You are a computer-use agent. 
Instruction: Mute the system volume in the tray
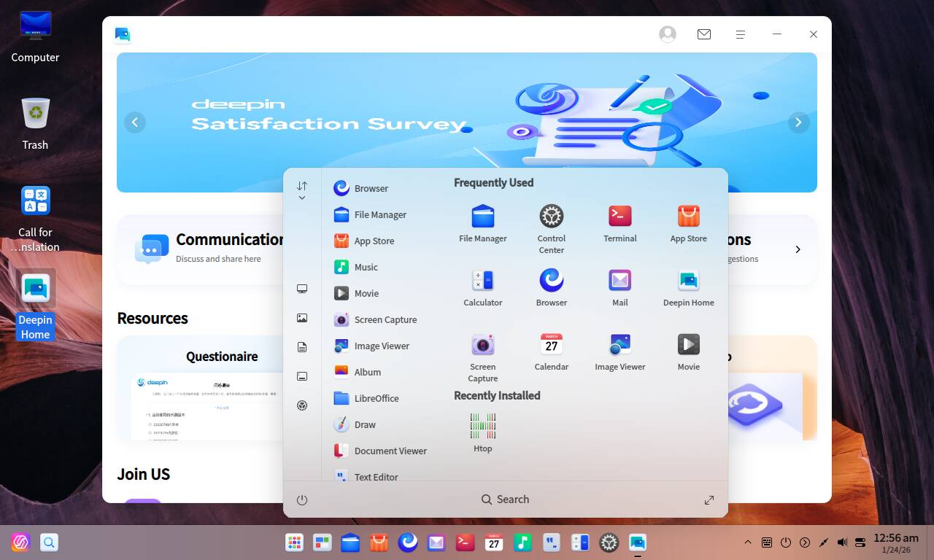(841, 542)
